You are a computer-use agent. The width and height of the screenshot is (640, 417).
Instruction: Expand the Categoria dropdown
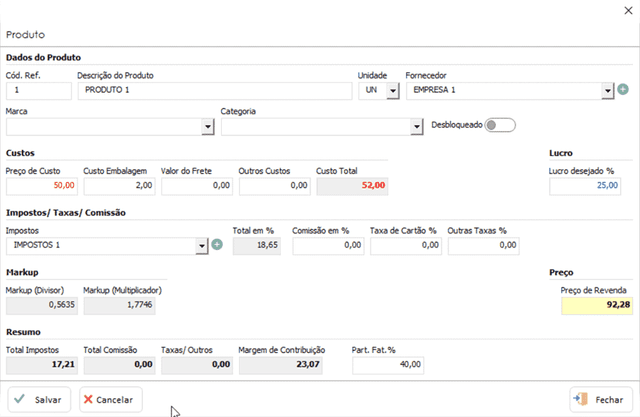(x=416, y=127)
